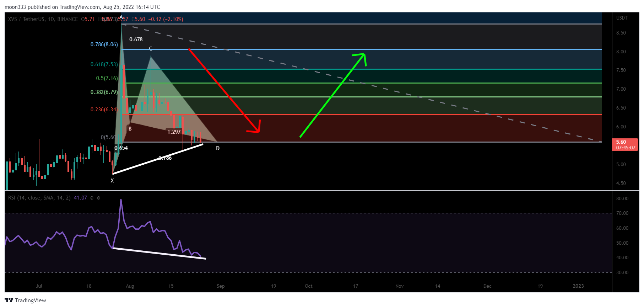Click the 60.00 RSI axis label
Screen dimensions: 644x308
pyautogui.click(x=622, y=228)
